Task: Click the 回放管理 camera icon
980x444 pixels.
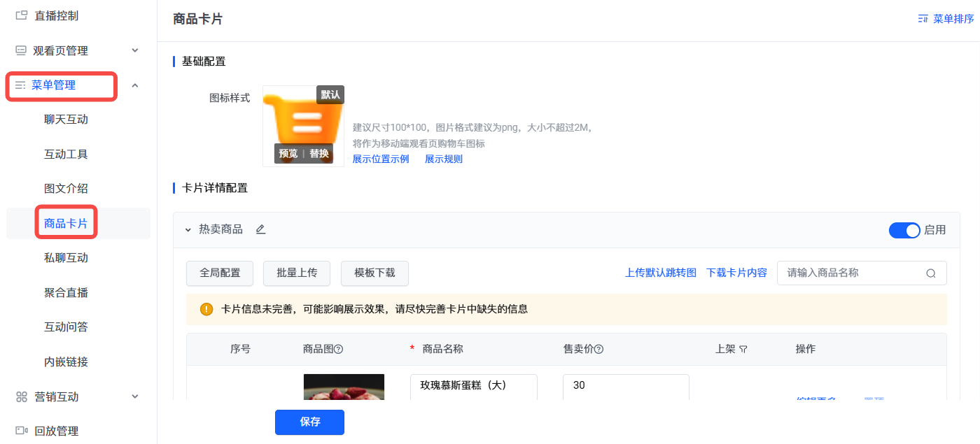Action: 21,431
